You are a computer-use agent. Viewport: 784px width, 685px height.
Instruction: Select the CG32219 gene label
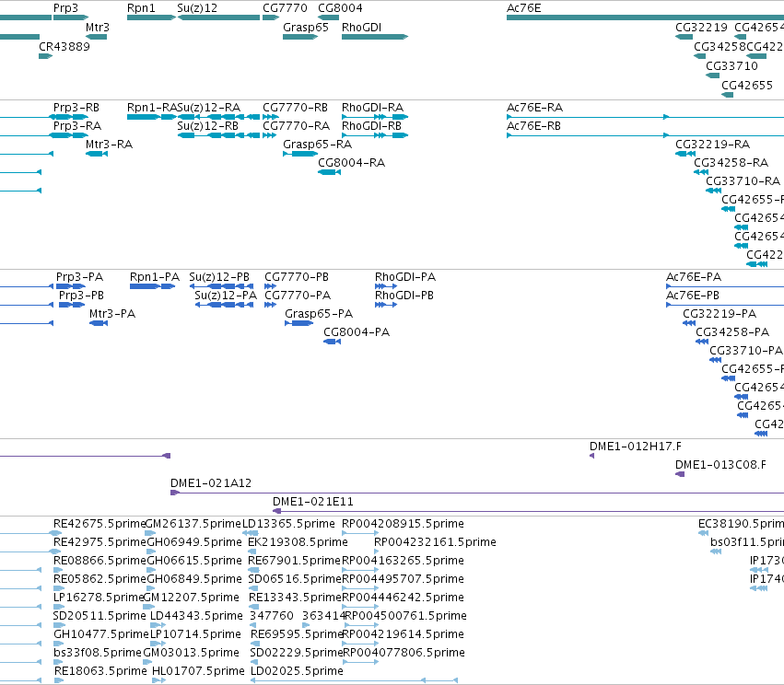[x=701, y=28]
